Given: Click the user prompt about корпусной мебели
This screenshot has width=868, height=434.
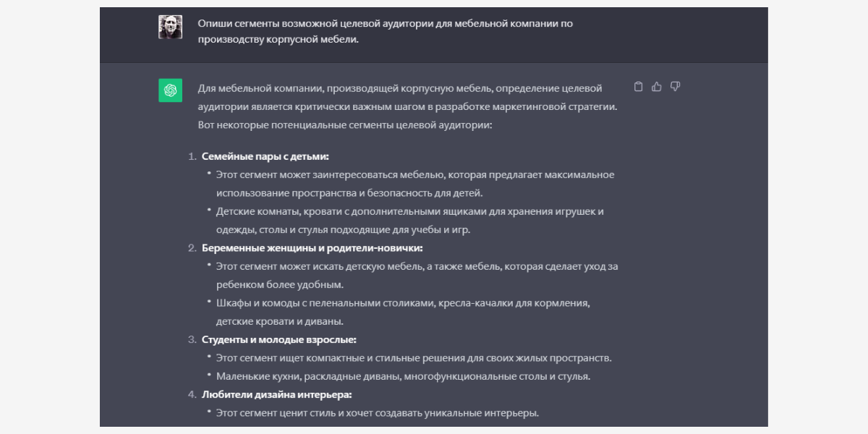Looking at the screenshot, I should pos(385,32).
